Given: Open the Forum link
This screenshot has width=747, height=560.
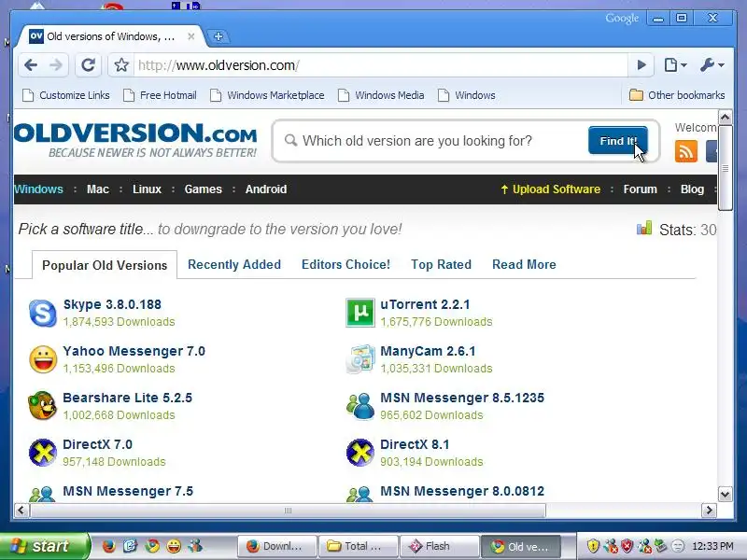Looking at the screenshot, I should coord(640,189).
